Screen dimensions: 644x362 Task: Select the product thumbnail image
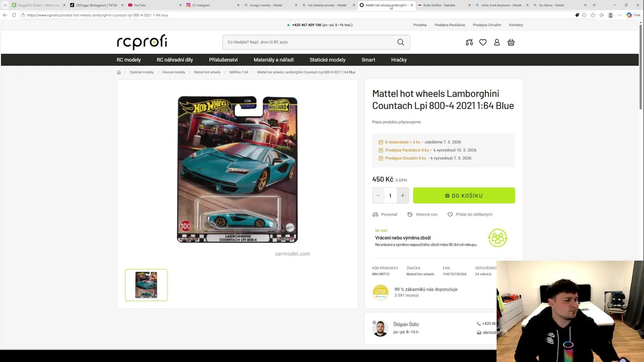tap(146, 285)
